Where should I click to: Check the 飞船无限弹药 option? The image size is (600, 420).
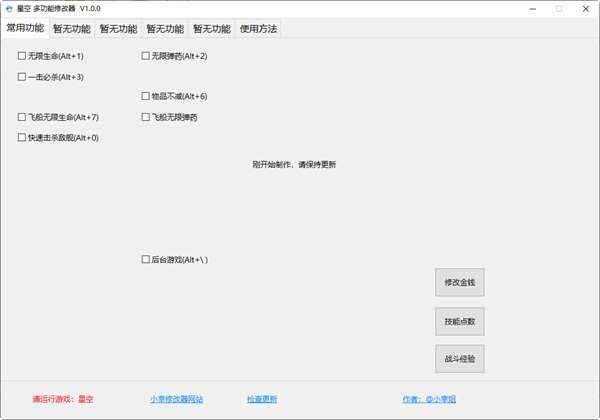point(146,117)
